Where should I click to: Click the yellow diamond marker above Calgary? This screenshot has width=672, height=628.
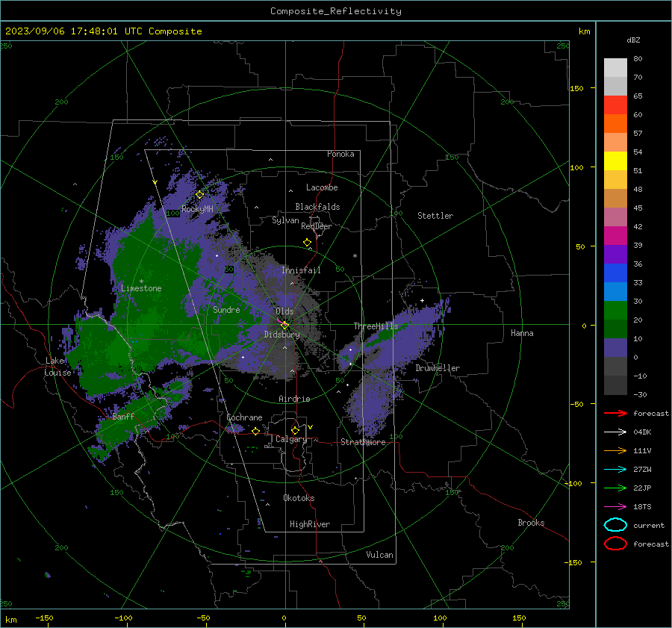tap(295, 430)
